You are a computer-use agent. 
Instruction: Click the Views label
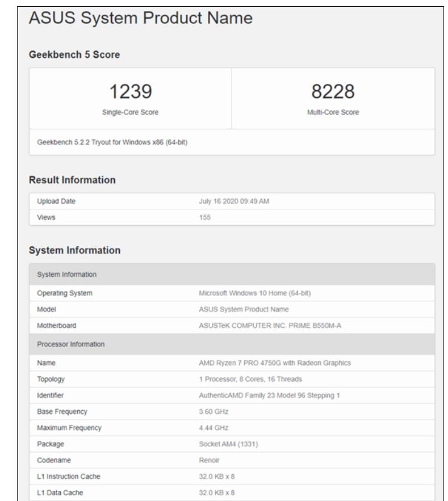click(46, 217)
